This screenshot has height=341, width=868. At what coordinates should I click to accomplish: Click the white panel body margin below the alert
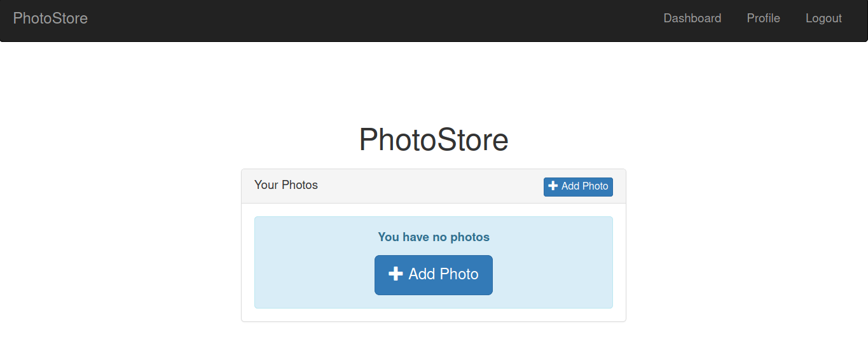pos(434,315)
